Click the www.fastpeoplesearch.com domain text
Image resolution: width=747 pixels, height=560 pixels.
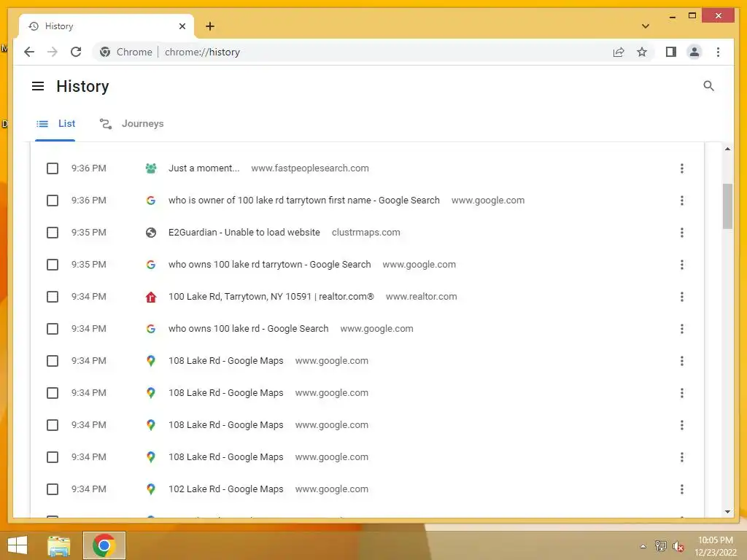[309, 168]
